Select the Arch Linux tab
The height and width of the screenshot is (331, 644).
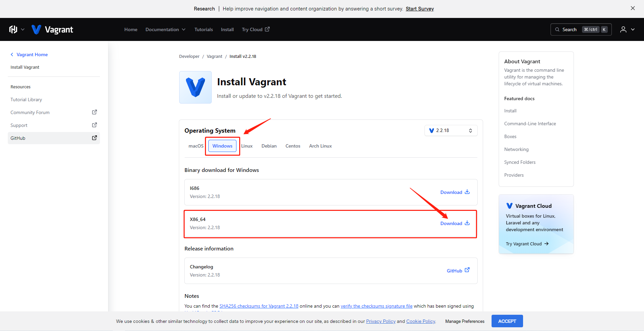(320, 146)
